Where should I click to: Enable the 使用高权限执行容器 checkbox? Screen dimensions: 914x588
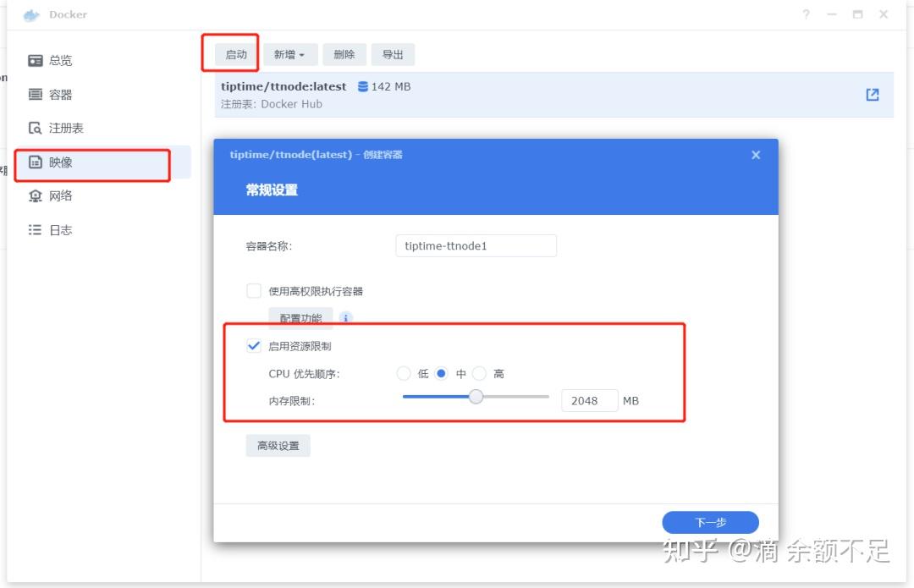point(254,290)
